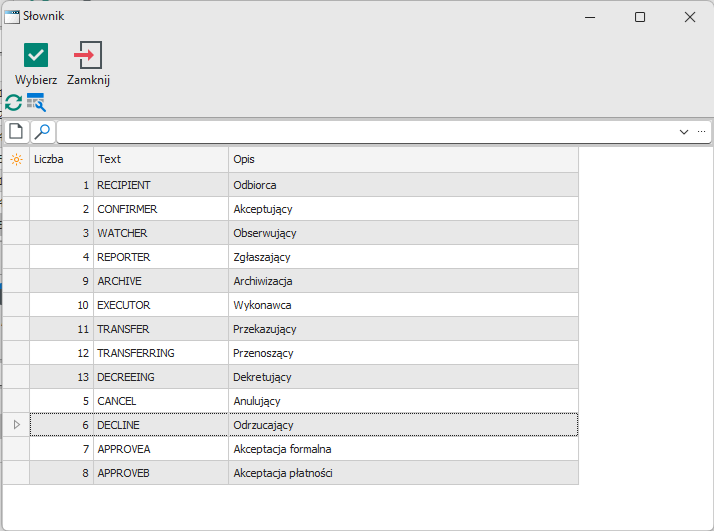Screen dimensions: 714x531
Task: Select the RECIPIENT row
Action: (160, 185)
